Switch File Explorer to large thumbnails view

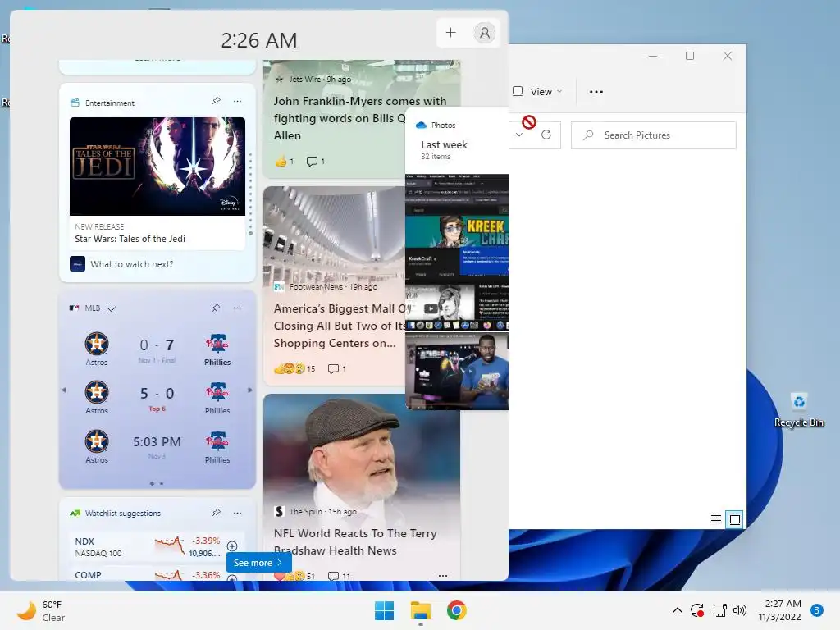click(734, 519)
